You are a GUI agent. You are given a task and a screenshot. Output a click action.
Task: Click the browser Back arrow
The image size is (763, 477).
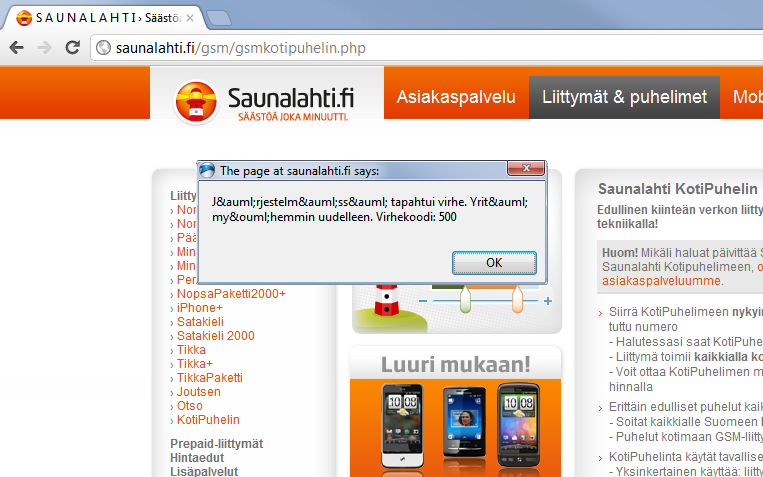[x=17, y=48]
